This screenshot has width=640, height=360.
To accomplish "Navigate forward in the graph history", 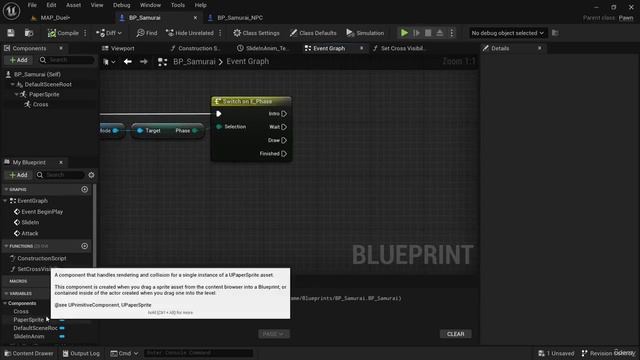I will (144, 62).
